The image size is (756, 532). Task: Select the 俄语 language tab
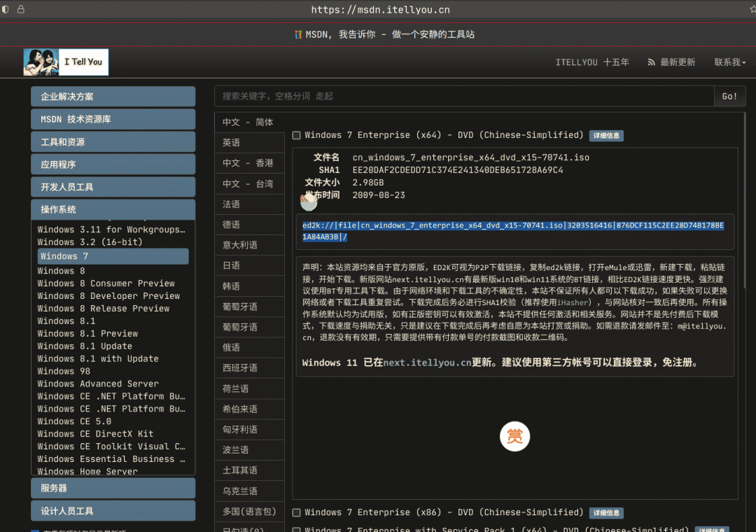[249, 347]
